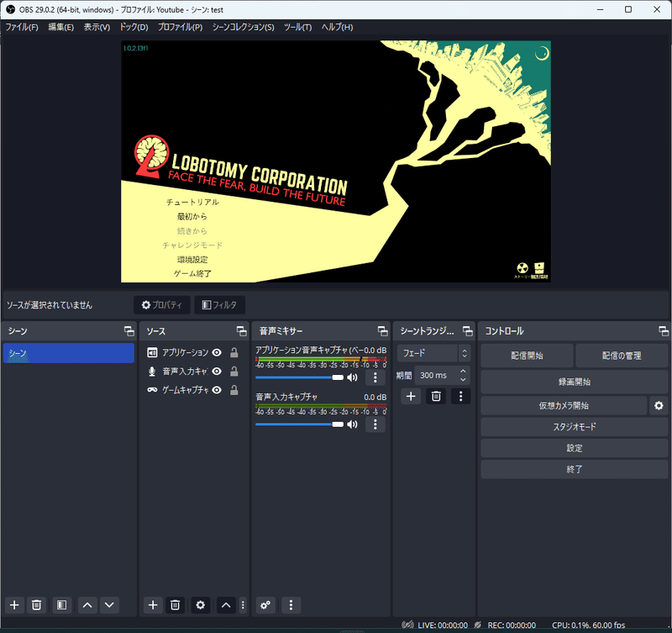The image size is (672, 633).
Task: Add a new scene with plus icon
Action: 14,604
